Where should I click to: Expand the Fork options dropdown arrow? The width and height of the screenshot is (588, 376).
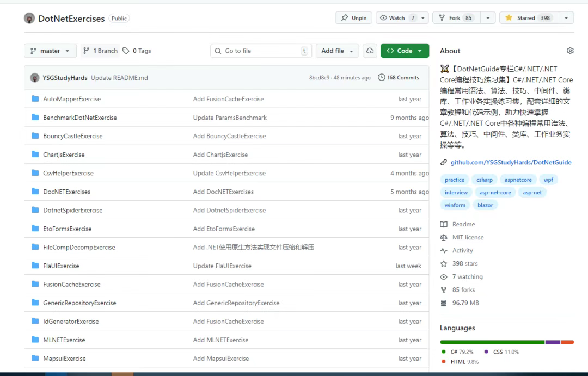(x=488, y=17)
